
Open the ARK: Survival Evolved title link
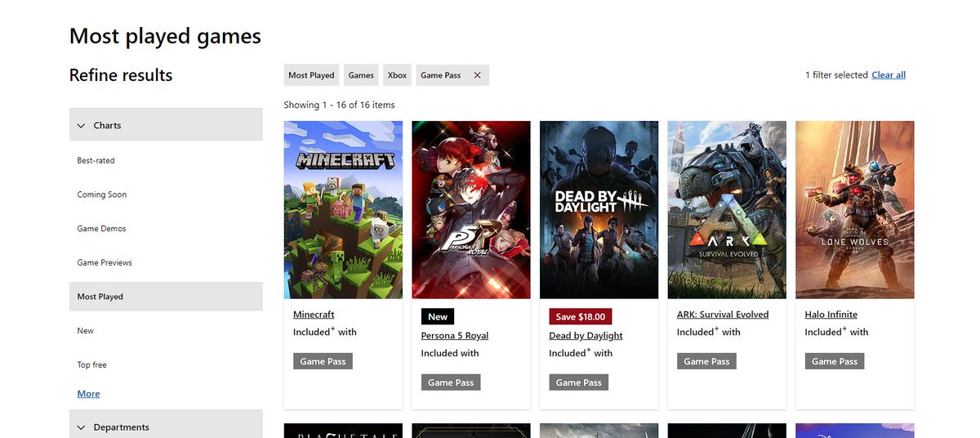(723, 315)
